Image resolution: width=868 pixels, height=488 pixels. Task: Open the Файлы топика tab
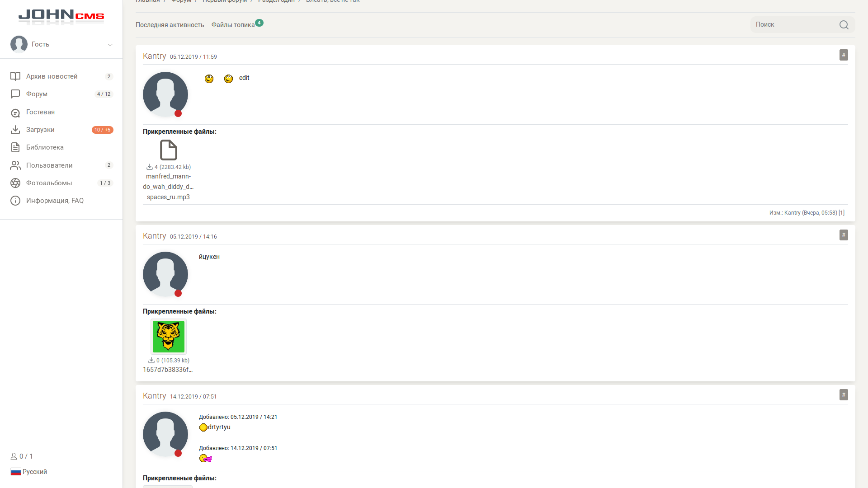coord(233,25)
